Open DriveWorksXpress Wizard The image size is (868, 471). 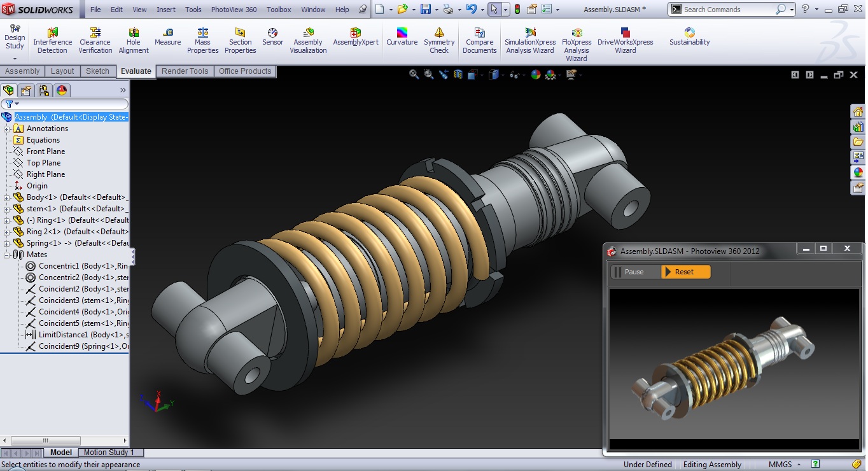[x=626, y=41]
